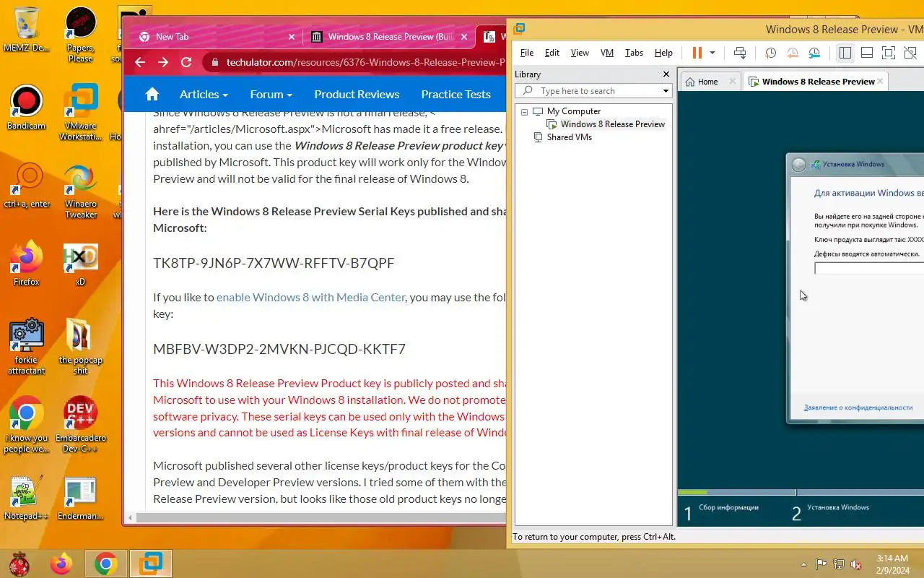Screen dimensions: 924x578
Task: Open Chrome from the taskbar
Action: click(x=106, y=564)
